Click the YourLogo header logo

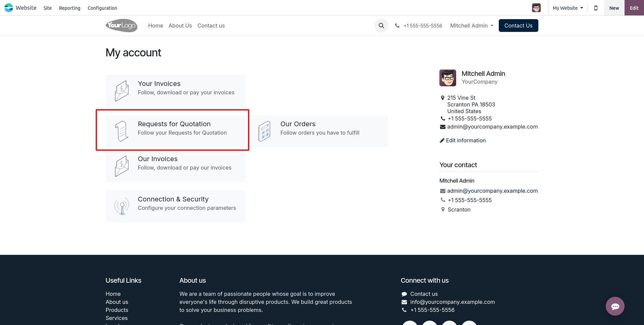[121, 26]
